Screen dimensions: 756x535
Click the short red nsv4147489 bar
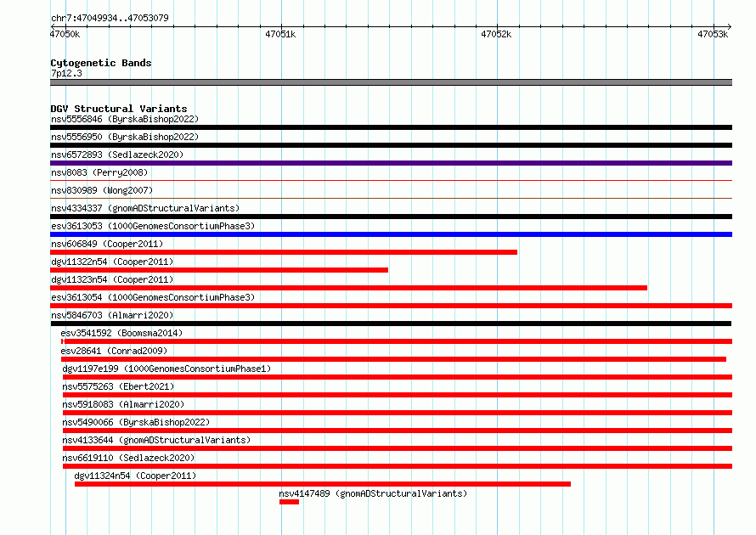tap(289, 502)
